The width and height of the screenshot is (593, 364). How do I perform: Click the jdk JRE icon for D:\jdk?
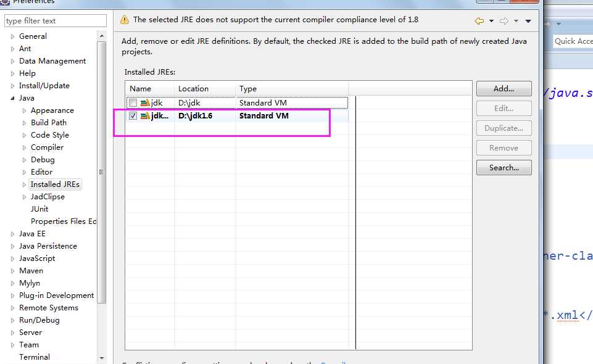[x=145, y=103]
